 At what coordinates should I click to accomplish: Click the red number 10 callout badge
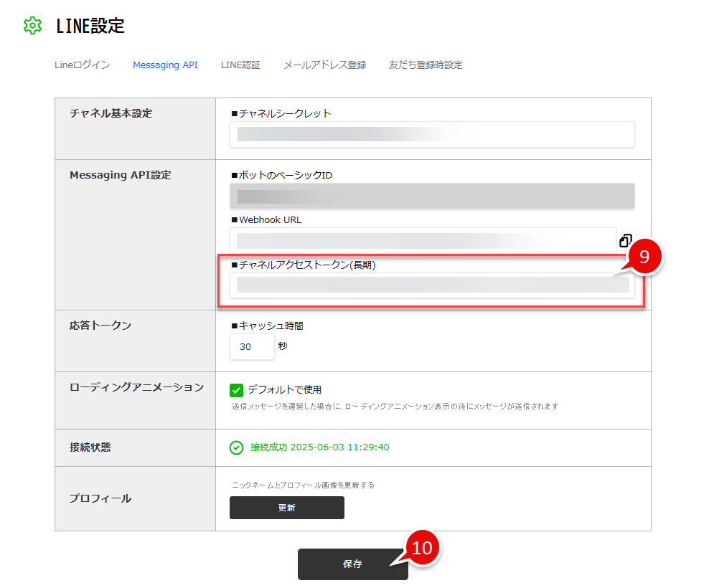[423, 549]
